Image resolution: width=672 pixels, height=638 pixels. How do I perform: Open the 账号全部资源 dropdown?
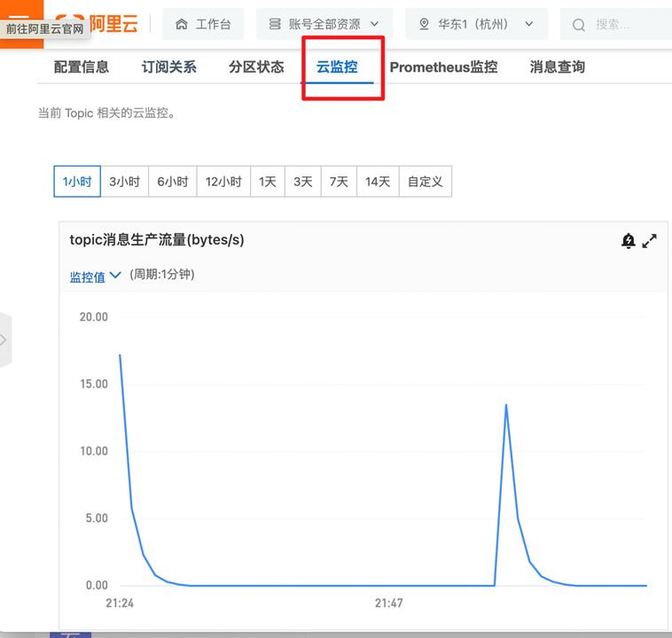(324, 24)
